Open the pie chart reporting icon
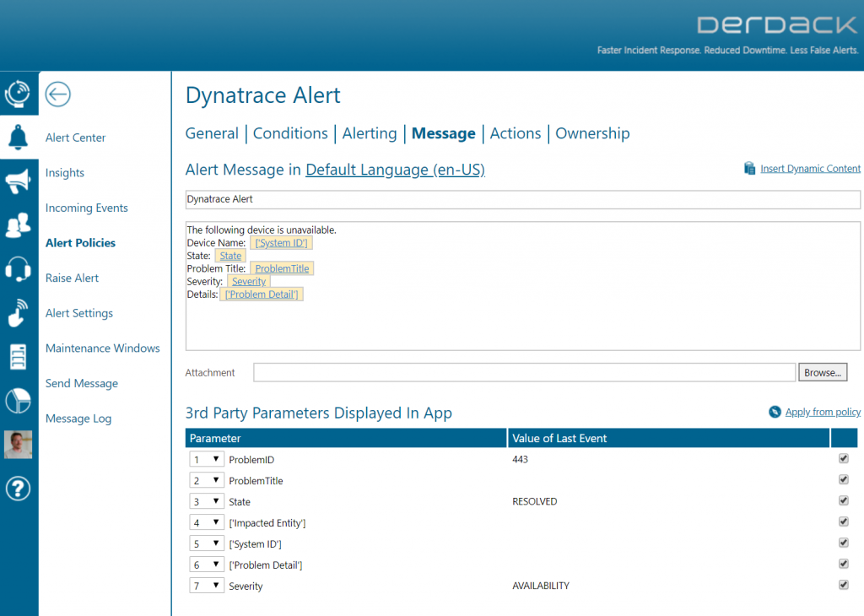Screen dimensions: 864x616 [18, 400]
